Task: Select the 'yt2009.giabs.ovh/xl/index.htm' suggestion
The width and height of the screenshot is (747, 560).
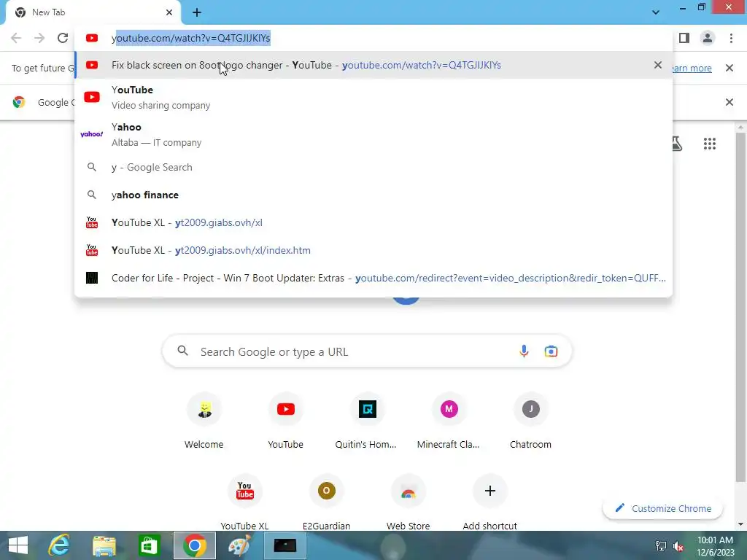Action: 373,250
